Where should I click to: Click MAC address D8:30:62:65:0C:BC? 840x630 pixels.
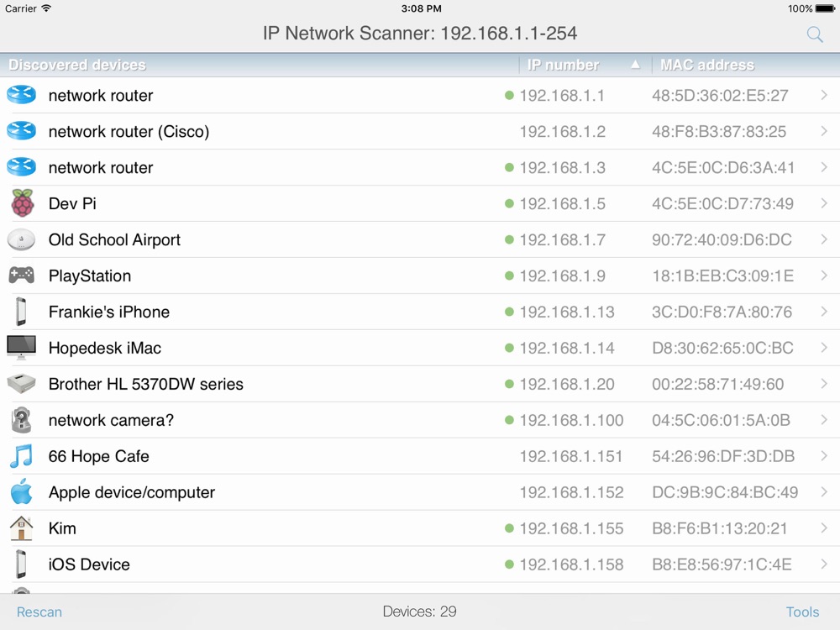(x=722, y=349)
